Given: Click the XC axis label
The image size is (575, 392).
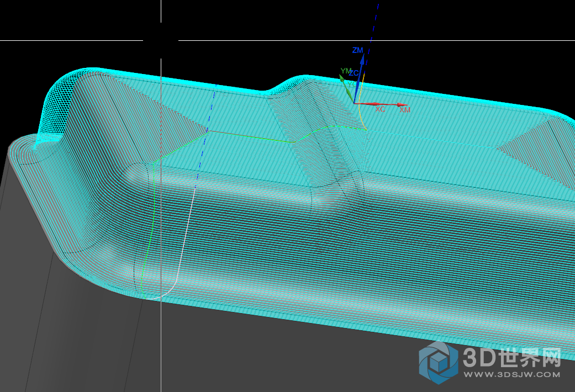Looking at the screenshot, I should [x=379, y=109].
